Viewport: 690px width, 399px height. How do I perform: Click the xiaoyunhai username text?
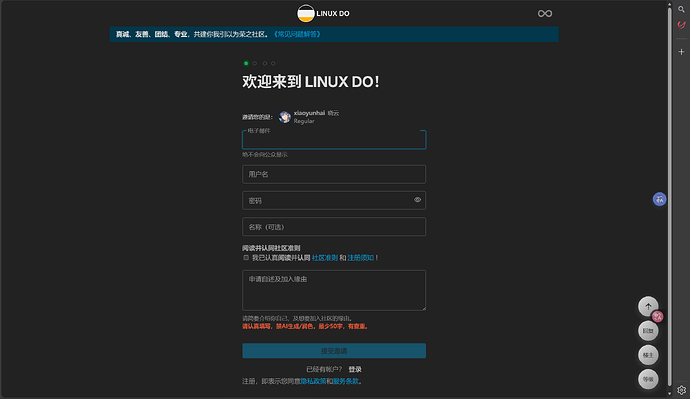[309, 113]
